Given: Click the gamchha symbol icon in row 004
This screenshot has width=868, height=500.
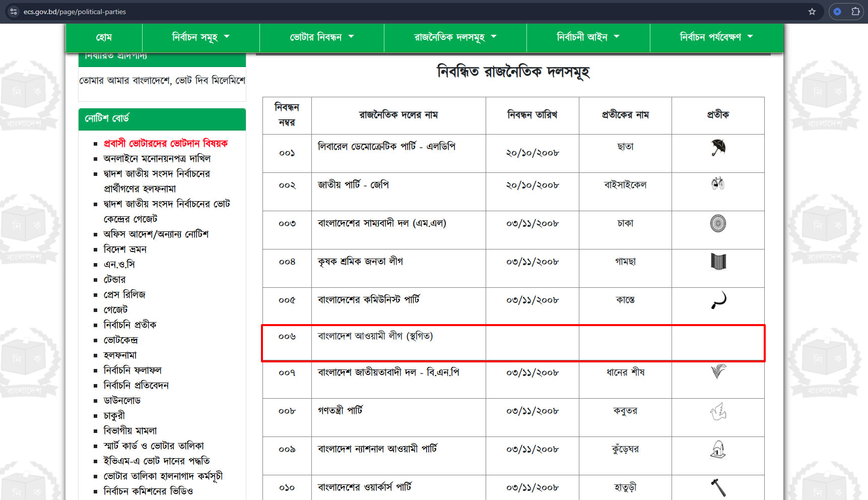Looking at the screenshot, I should pos(718,261).
